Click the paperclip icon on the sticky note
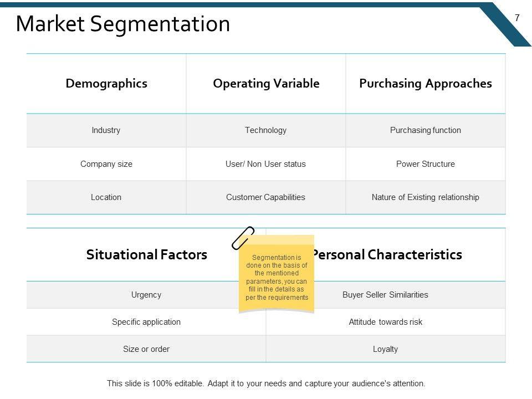 [243, 238]
